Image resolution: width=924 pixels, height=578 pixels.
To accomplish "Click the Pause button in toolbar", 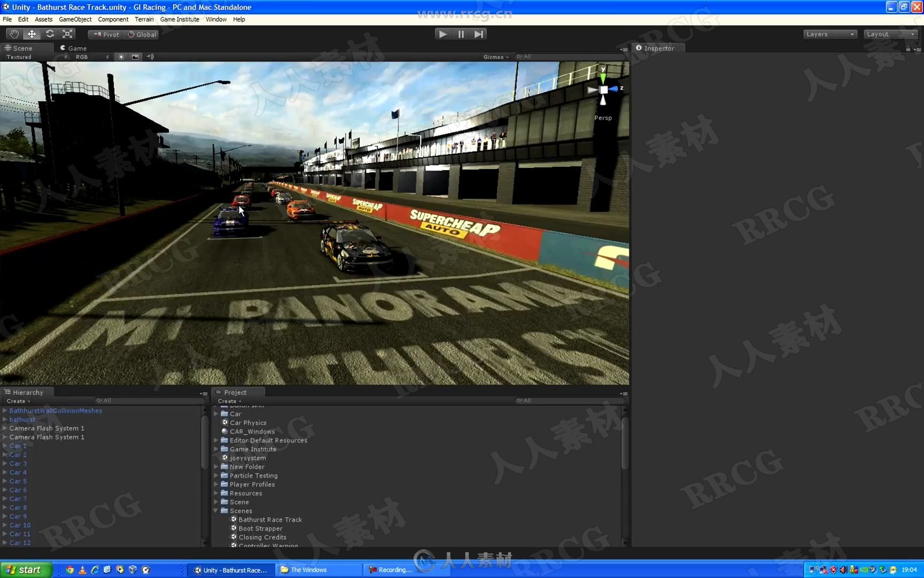I will (461, 34).
